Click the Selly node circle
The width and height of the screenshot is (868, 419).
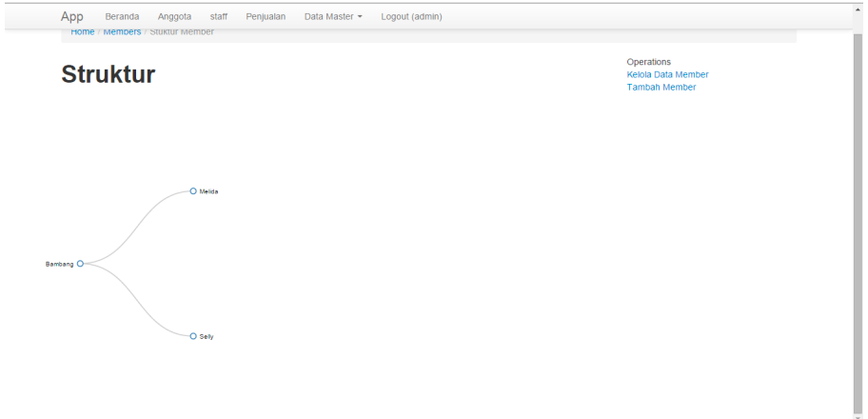coord(193,336)
